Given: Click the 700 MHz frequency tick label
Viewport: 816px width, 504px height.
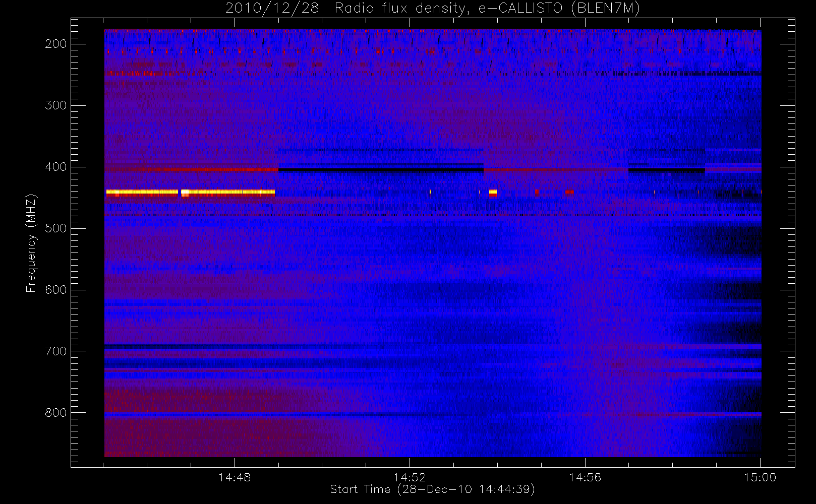Looking at the screenshot, I should coord(56,351).
